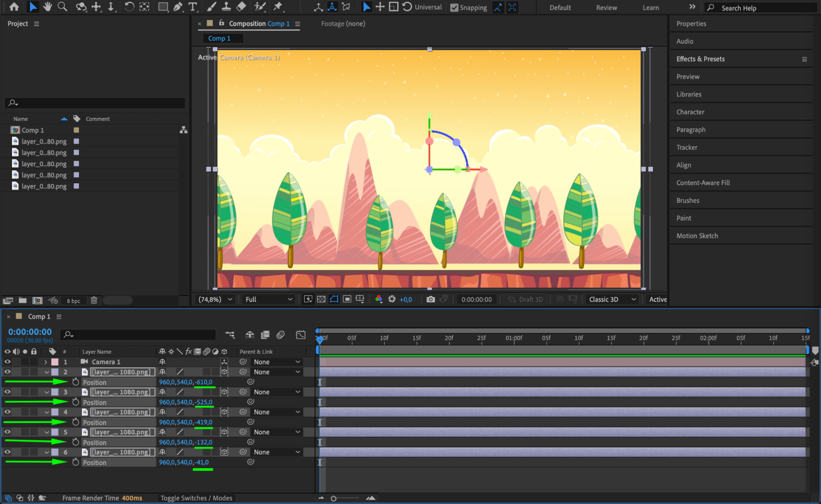Click the snapshot camera icon in viewer
821x504 pixels.
pos(430,299)
